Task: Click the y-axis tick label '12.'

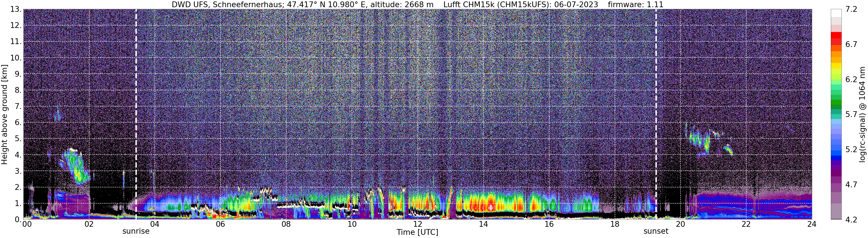Action: pyautogui.click(x=16, y=26)
